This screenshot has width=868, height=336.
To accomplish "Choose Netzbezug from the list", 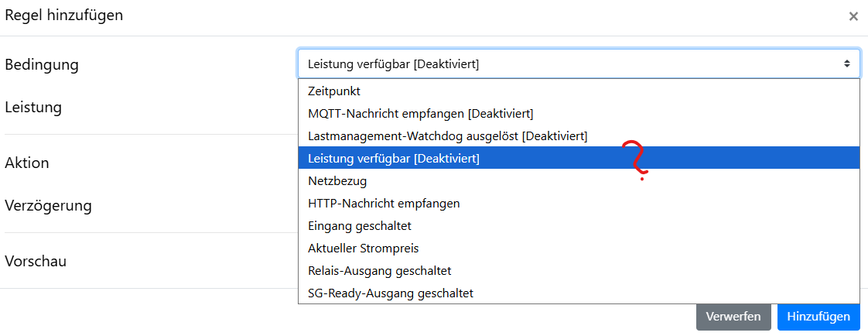I will (337, 181).
